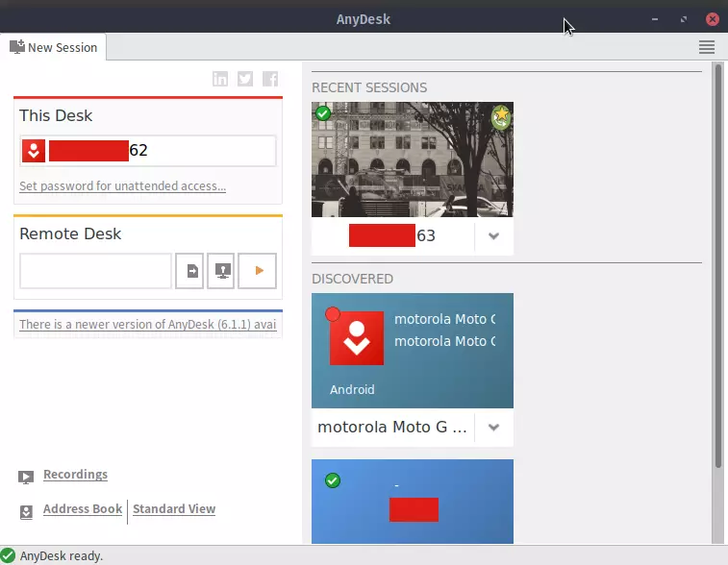
Task: Open Set password for unattended access link
Action: tap(122, 186)
